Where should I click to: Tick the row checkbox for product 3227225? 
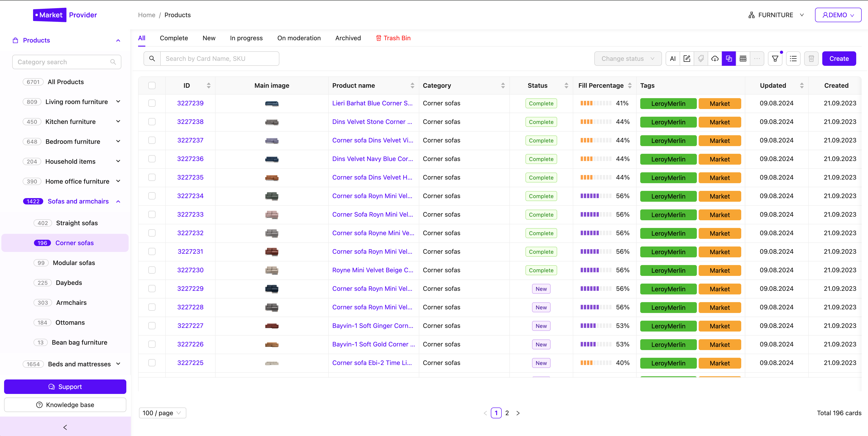point(152,363)
